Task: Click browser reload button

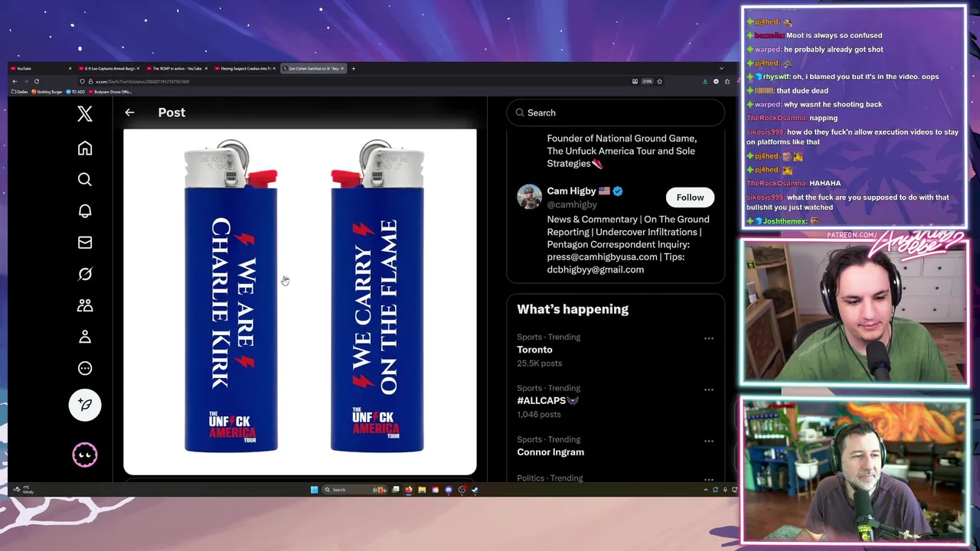Action: coord(36,81)
